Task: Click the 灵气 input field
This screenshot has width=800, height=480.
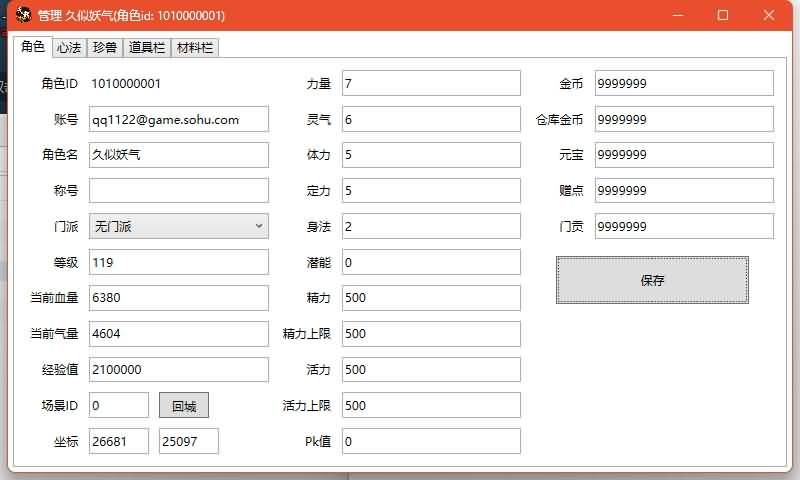Action: 431,119
